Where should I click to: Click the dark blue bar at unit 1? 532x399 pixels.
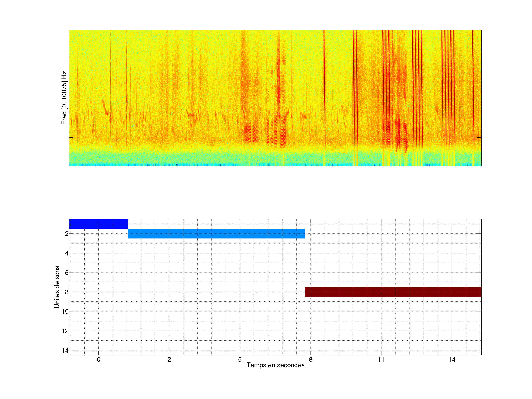(x=98, y=224)
